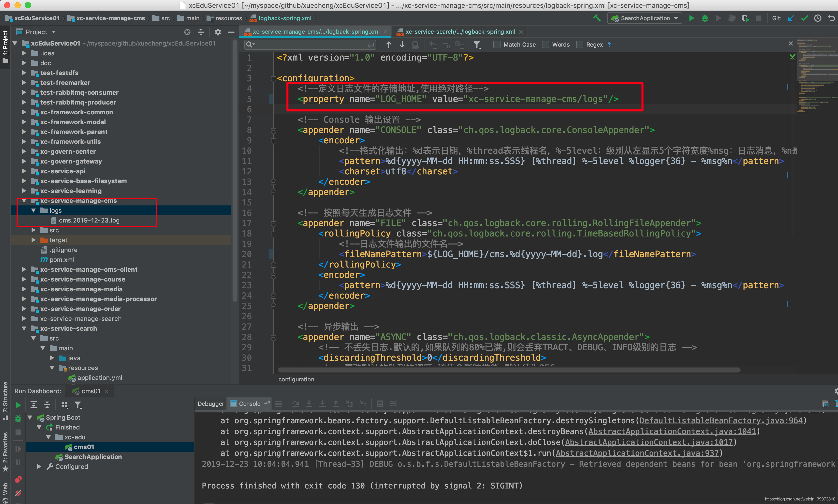Switch to xc-service-search logback-spring.xml tab
Screen dimensions: 838x504
pyautogui.click(x=460, y=32)
